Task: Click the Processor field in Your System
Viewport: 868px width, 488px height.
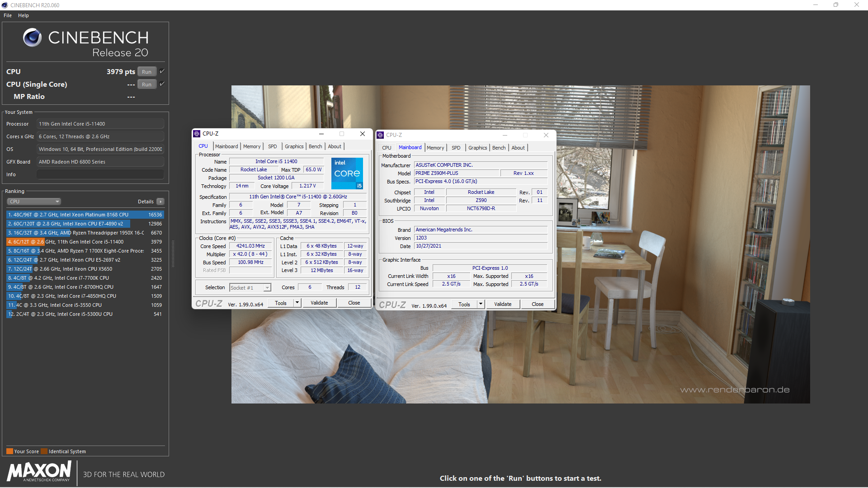Action: 100,124
